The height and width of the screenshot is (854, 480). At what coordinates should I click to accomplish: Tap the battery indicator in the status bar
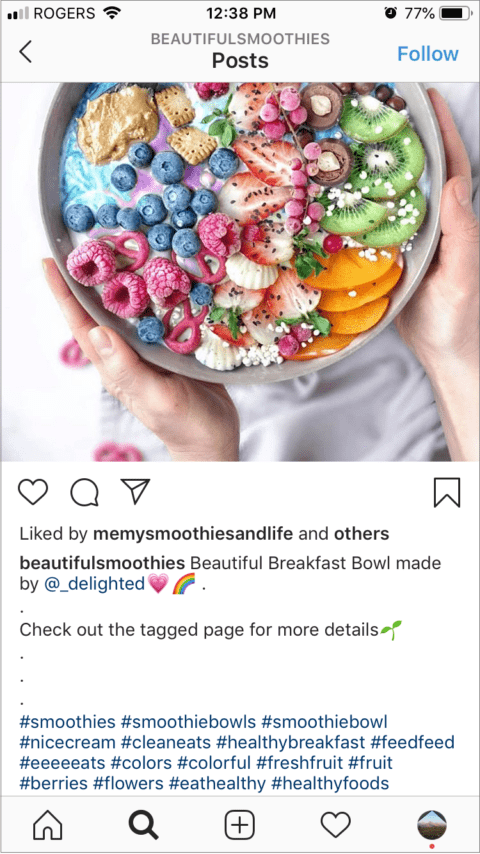tap(455, 13)
